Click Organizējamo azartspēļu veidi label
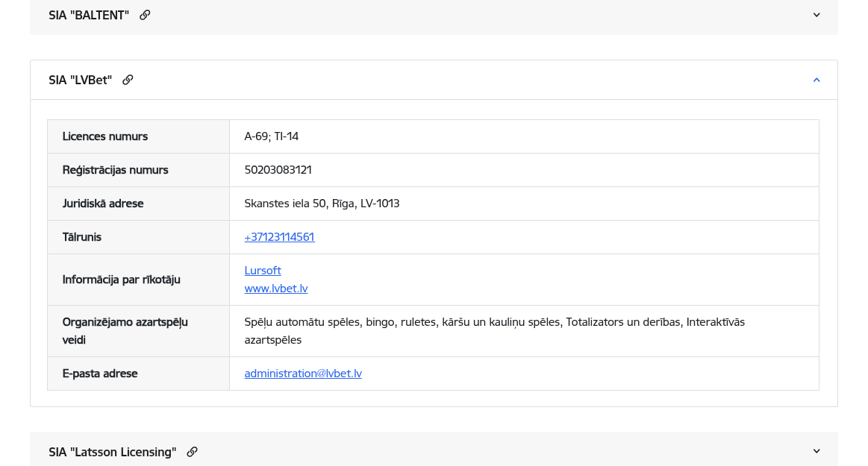The height and width of the screenshot is (466, 868). [125, 331]
